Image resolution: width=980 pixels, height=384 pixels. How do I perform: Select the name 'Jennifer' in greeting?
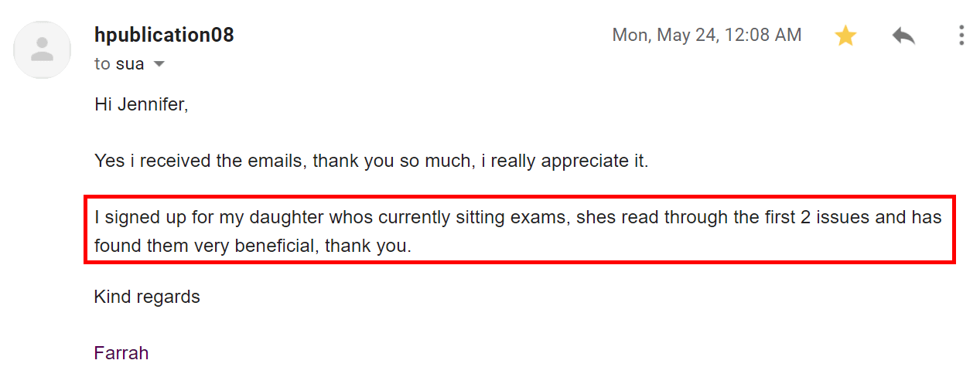(152, 104)
